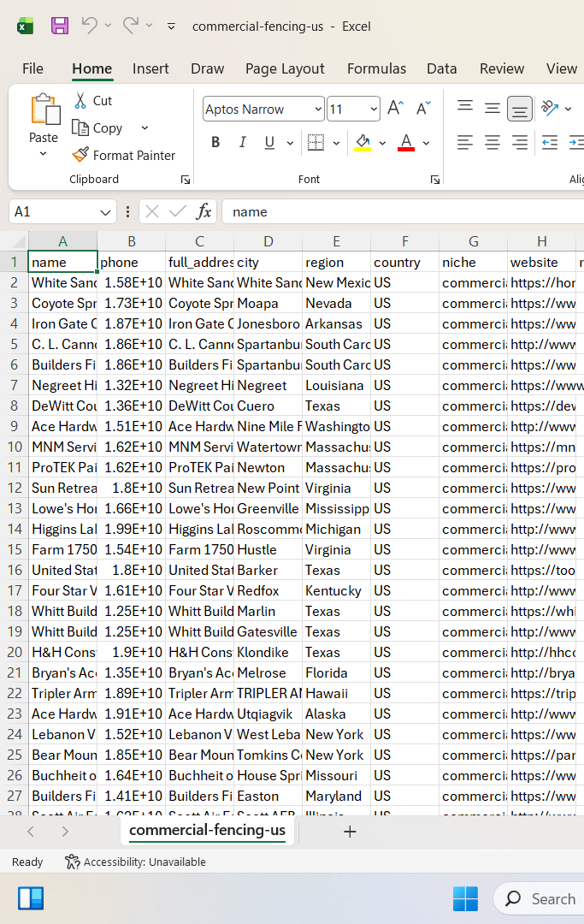Open Customize Quick Access Toolbar menu
The width and height of the screenshot is (584, 924).
tap(171, 26)
